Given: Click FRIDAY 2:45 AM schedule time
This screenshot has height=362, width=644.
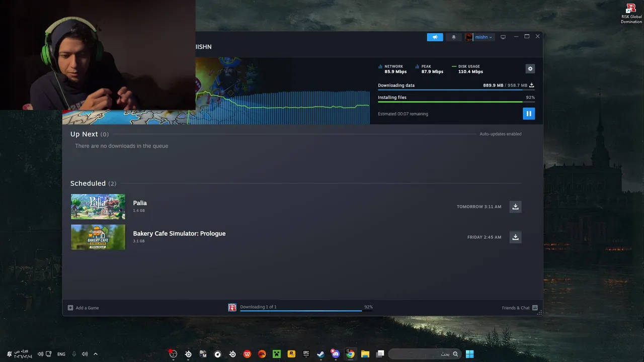Looking at the screenshot, I should (x=484, y=237).
